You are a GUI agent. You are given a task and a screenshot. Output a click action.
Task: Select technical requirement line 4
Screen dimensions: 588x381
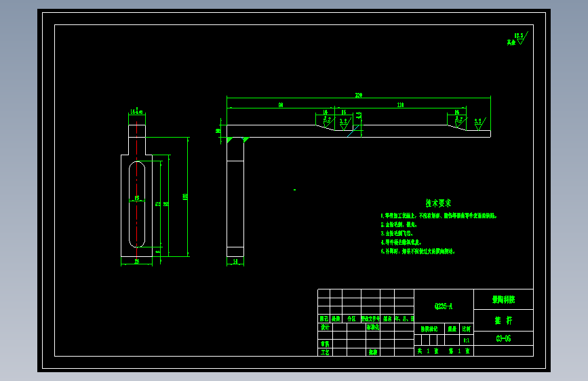point(401,242)
